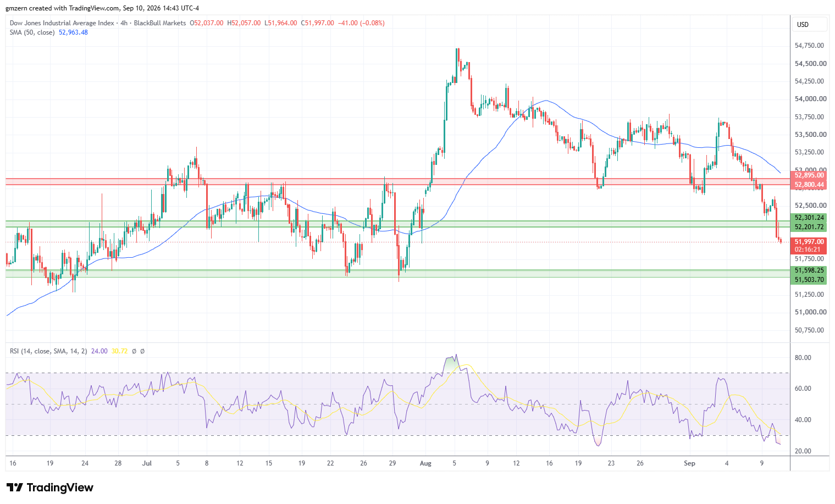
Task: Click 52,500.00 on the price axis
Action: point(810,206)
